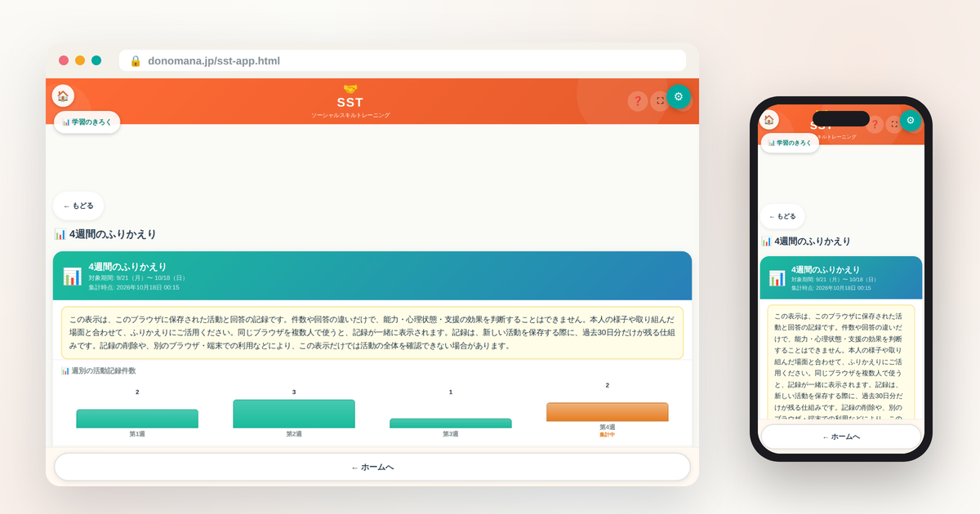This screenshot has height=514, width=980.
Task: Tap the fullscreen icon on the phone header
Action: pos(894,124)
